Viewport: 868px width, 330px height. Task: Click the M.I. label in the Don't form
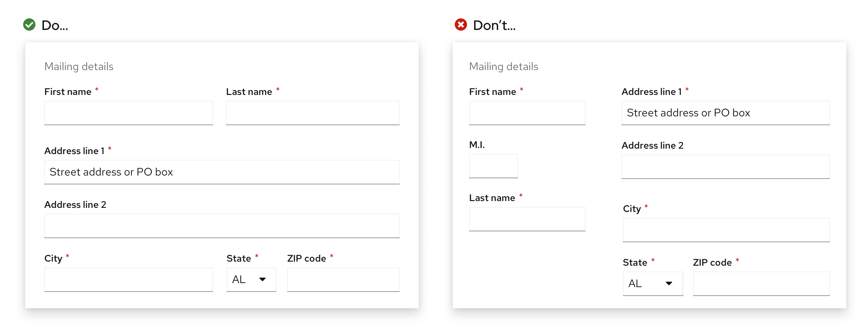pyautogui.click(x=477, y=145)
